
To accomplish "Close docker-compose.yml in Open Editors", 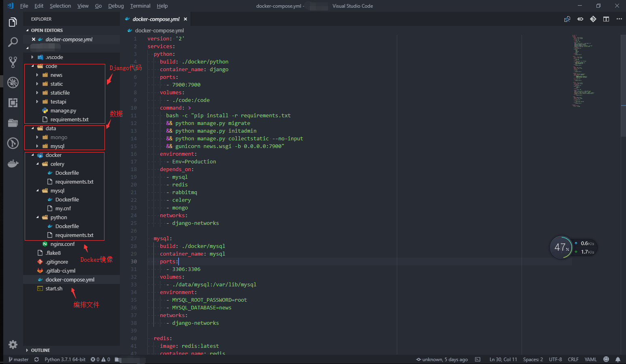I will coord(34,39).
